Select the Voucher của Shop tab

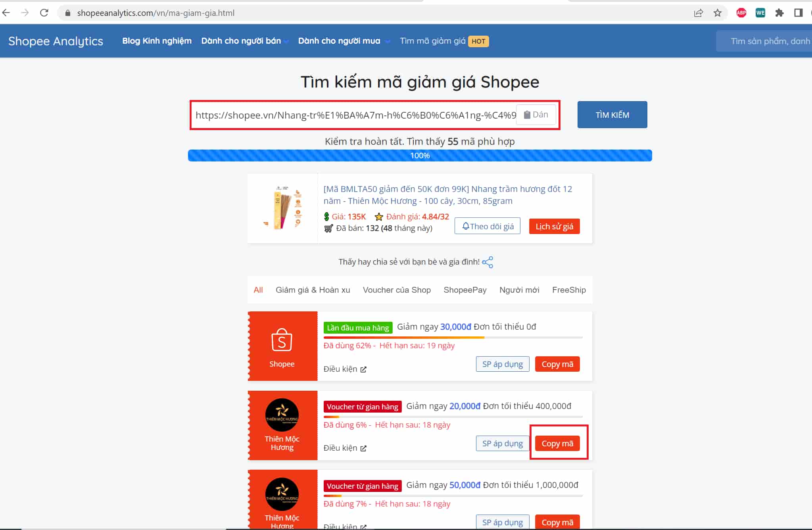tap(397, 290)
